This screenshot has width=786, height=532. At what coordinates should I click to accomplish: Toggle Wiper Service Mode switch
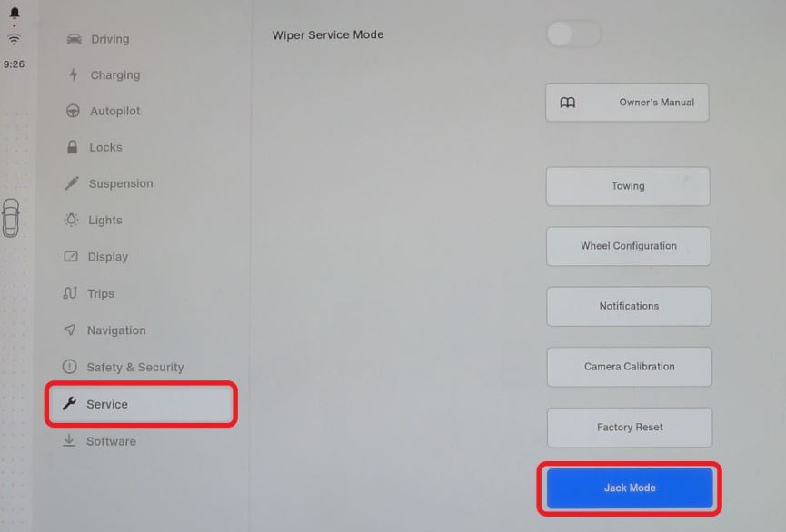574,34
